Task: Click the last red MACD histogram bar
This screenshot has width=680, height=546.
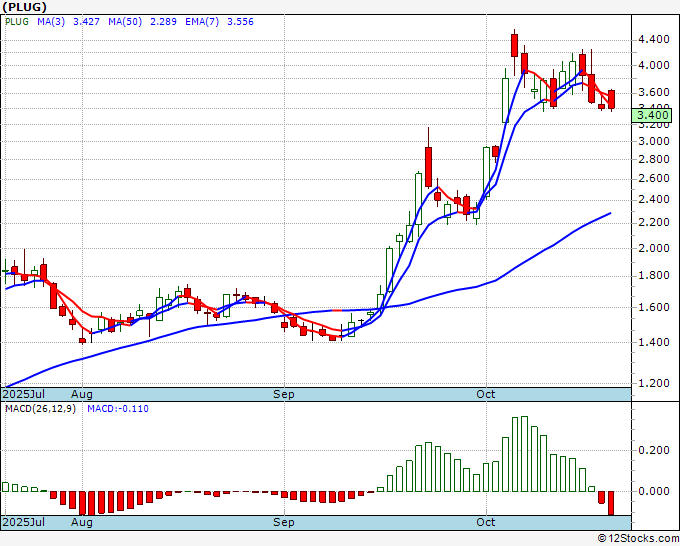Action: (x=611, y=503)
